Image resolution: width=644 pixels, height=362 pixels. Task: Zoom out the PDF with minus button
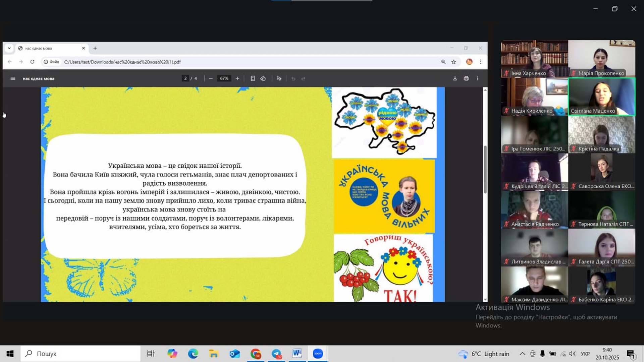(x=211, y=78)
